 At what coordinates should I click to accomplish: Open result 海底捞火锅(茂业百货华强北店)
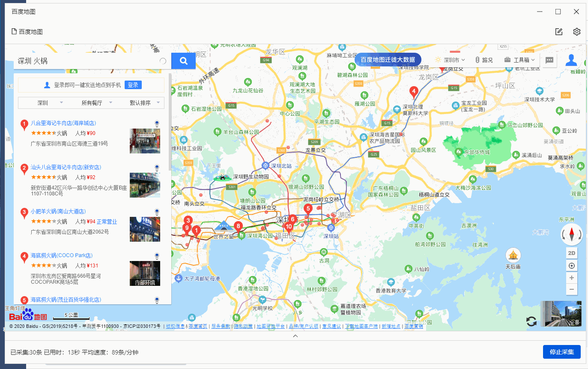(x=66, y=300)
